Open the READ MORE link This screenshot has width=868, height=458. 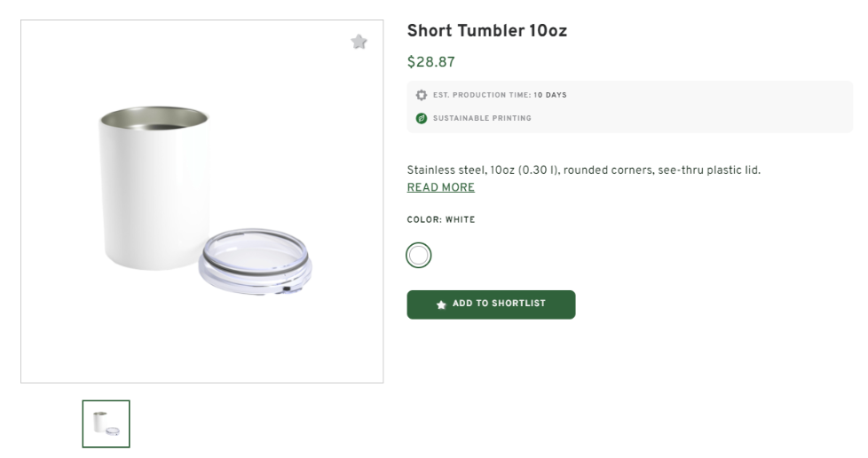pyautogui.click(x=440, y=187)
